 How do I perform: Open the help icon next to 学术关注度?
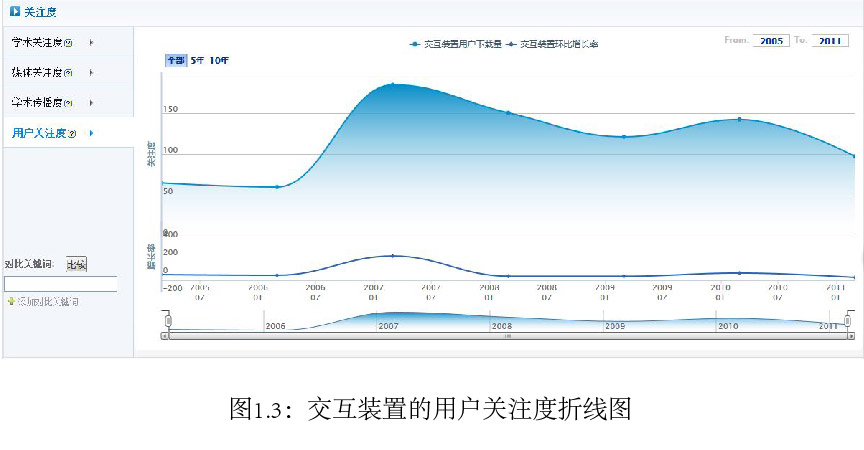(x=68, y=42)
